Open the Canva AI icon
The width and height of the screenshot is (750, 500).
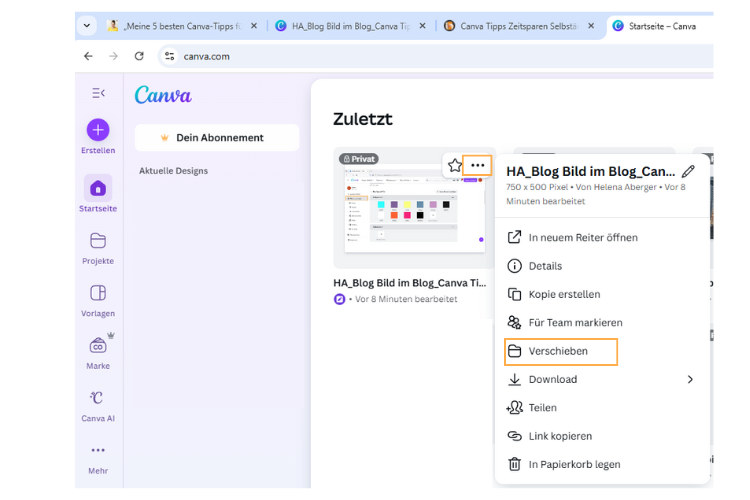pos(97,398)
